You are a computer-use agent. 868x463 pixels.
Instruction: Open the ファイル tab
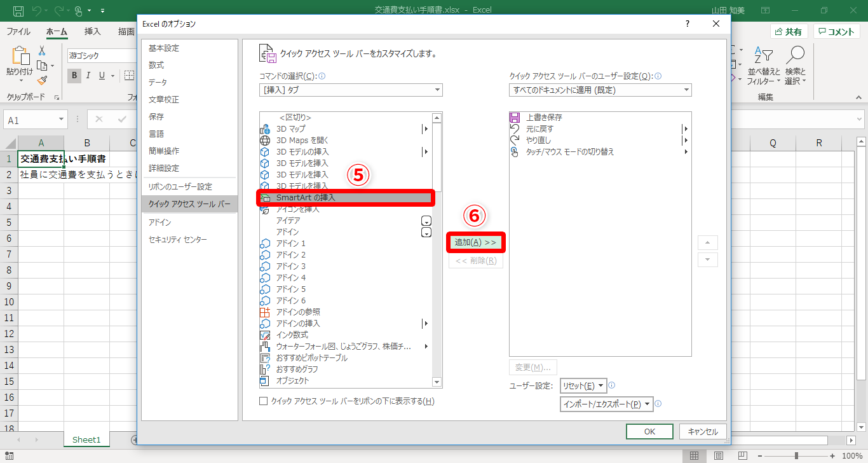[18, 31]
